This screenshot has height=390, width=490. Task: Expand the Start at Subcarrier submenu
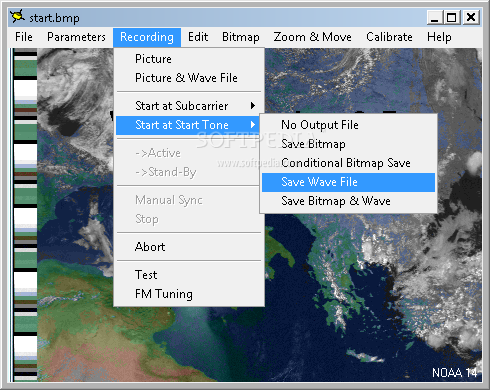pos(189,106)
